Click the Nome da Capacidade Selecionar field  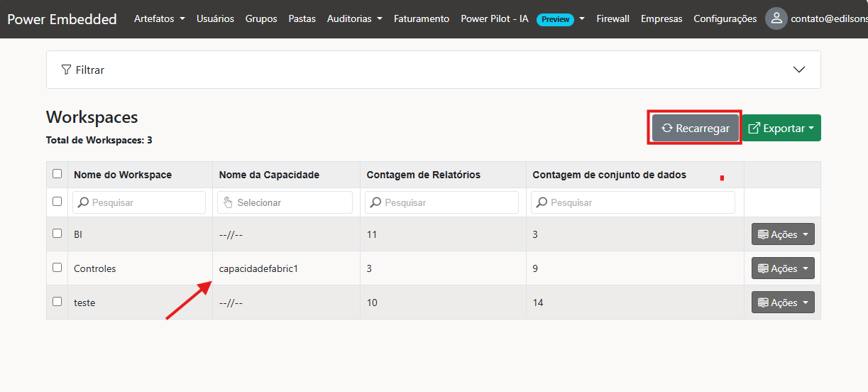(x=285, y=202)
